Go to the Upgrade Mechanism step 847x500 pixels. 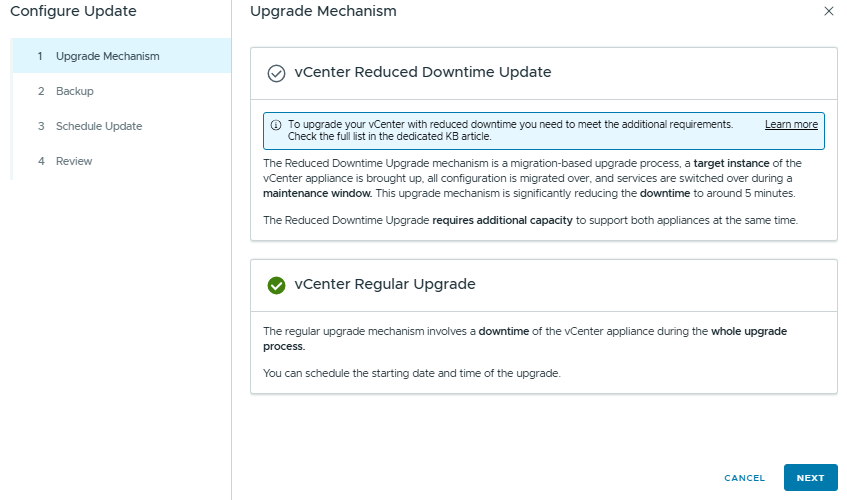click(x=107, y=56)
